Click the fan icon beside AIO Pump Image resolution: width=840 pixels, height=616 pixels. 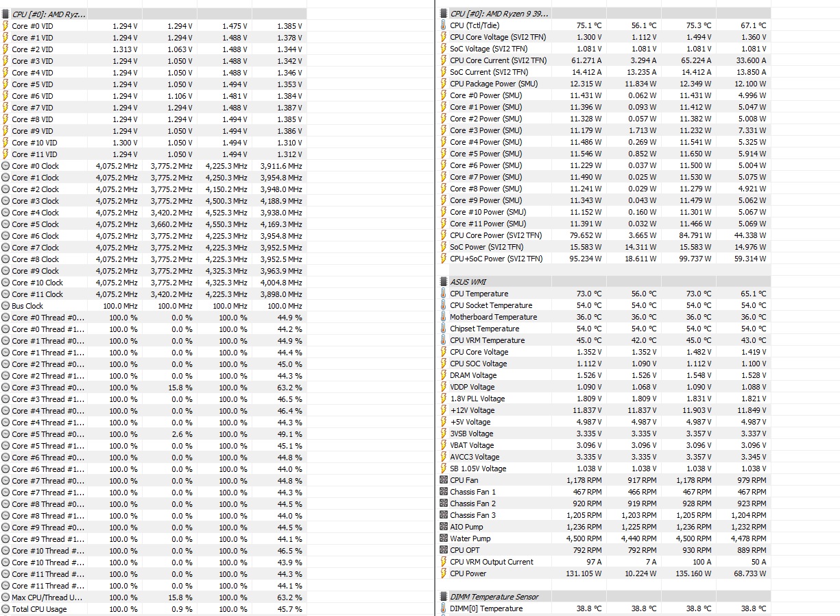(443, 526)
